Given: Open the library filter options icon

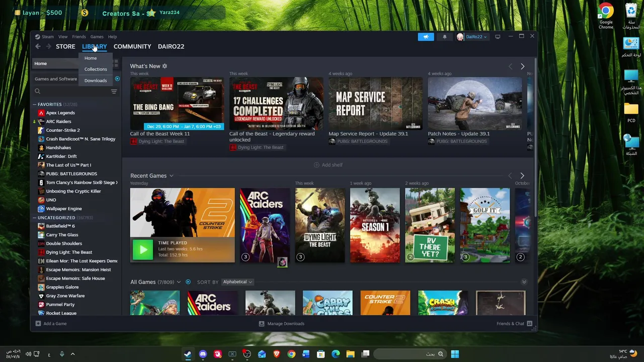Looking at the screenshot, I should tap(114, 92).
